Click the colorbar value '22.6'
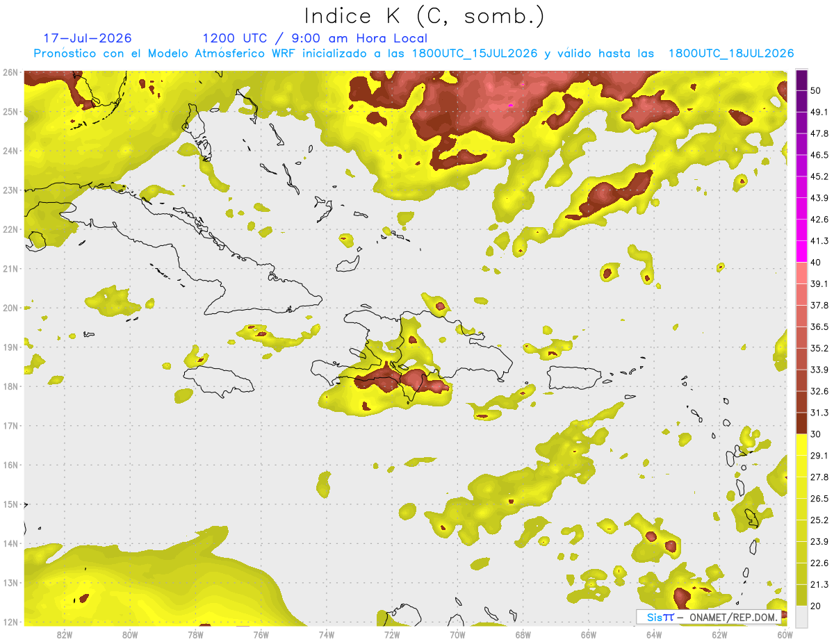The height and width of the screenshot is (644, 834). click(819, 563)
